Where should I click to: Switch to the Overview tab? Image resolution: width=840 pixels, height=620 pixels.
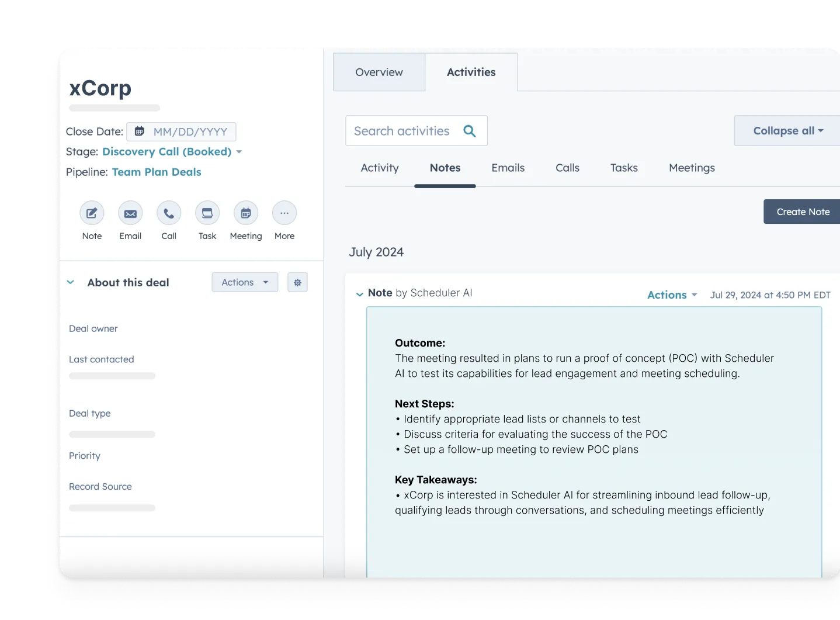[x=379, y=72]
